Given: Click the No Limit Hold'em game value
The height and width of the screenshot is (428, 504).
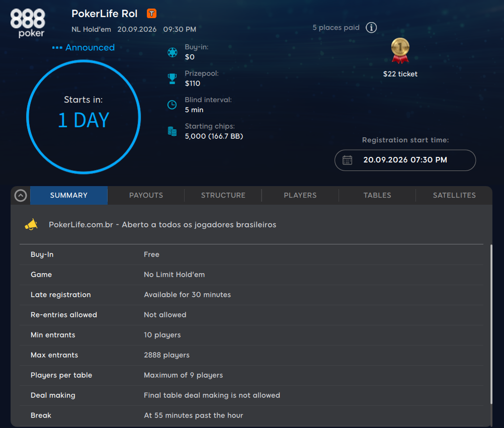Looking at the screenshot, I should tap(174, 275).
